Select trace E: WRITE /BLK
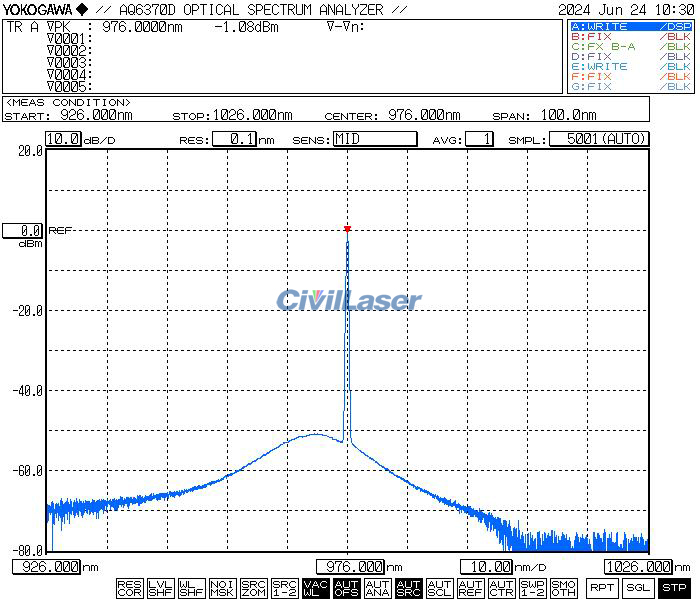 (631, 67)
